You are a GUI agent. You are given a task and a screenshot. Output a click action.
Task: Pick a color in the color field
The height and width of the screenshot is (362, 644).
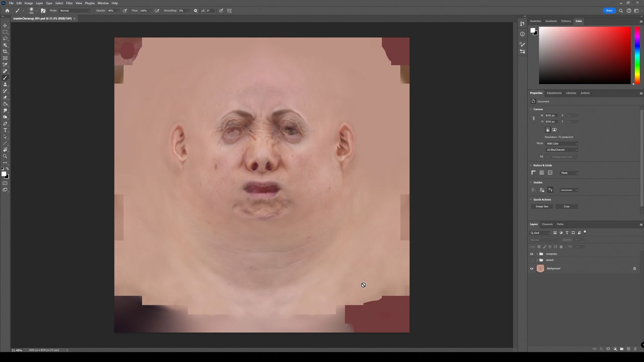[x=584, y=55]
